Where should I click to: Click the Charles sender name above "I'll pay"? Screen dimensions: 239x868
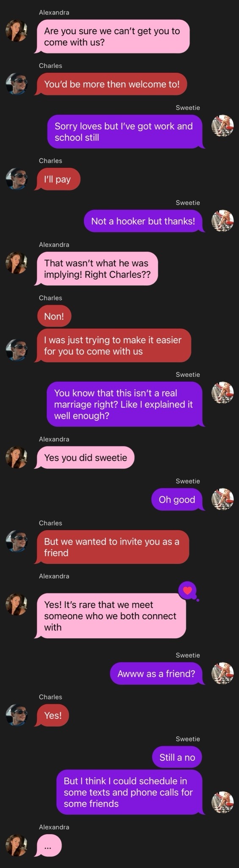click(x=50, y=161)
